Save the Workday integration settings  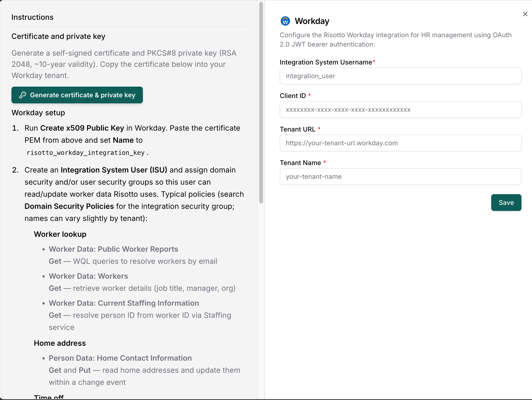(x=506, y=202)
